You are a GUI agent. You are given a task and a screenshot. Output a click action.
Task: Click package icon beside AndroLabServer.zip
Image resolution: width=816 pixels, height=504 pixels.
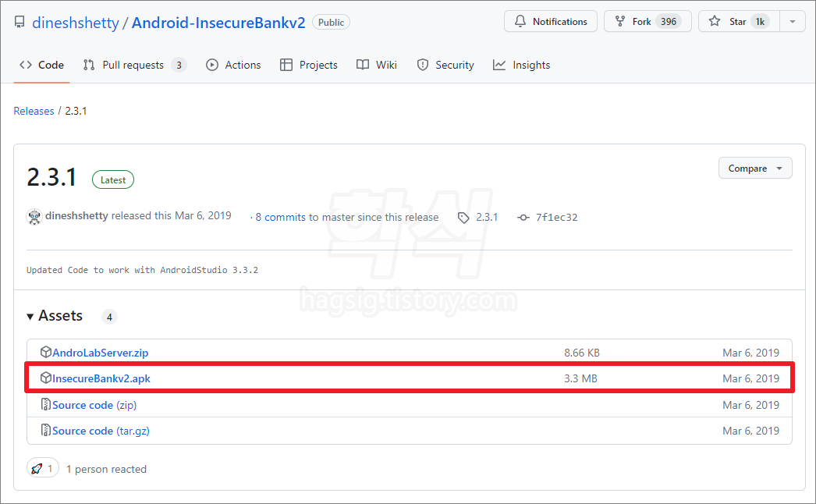tap(46, 352)
